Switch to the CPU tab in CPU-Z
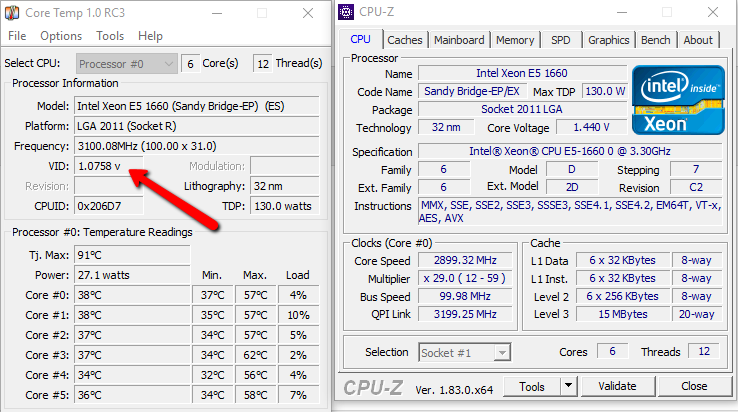738x412 pixels. coord(361,40)
